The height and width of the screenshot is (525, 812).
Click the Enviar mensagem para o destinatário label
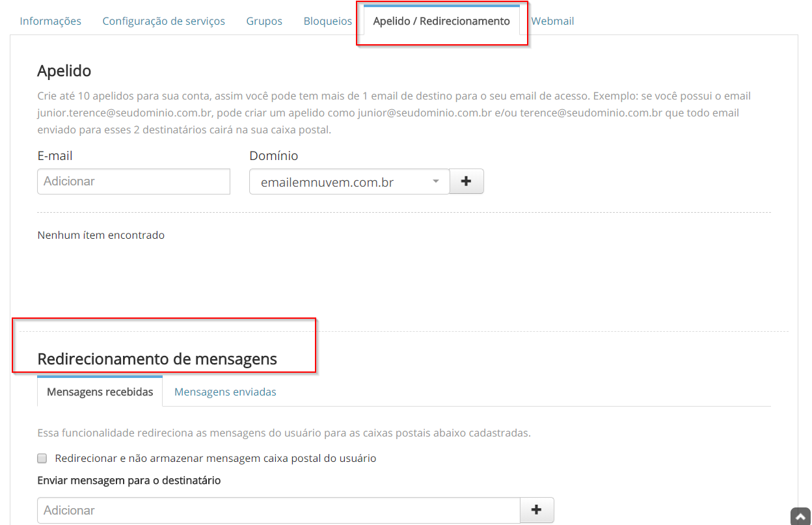[x=129, y=481]
